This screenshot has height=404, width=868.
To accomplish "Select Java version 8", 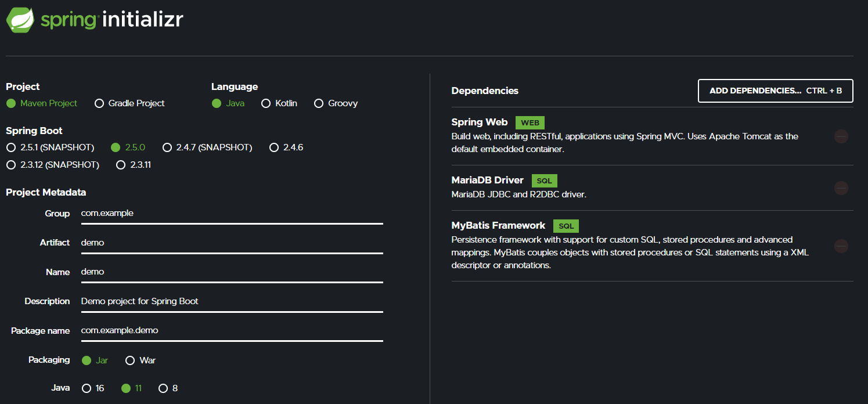I will (x=168, y=388).
